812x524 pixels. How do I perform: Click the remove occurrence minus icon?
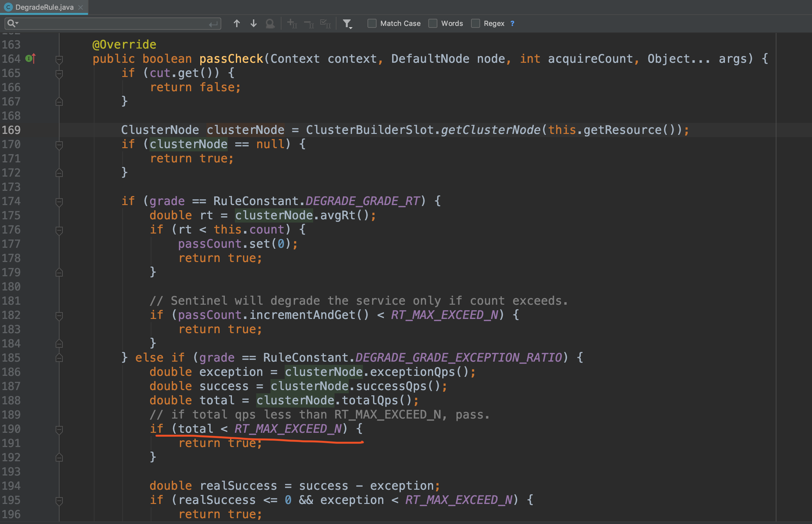click(308, 23)
